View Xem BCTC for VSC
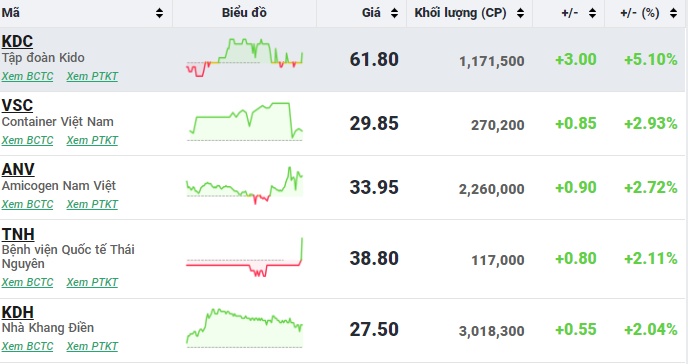Screen dimensions: 688x364 point(27,140)
